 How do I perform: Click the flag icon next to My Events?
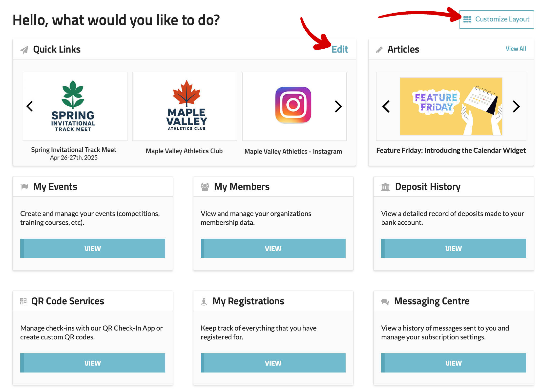coord(24,187)
